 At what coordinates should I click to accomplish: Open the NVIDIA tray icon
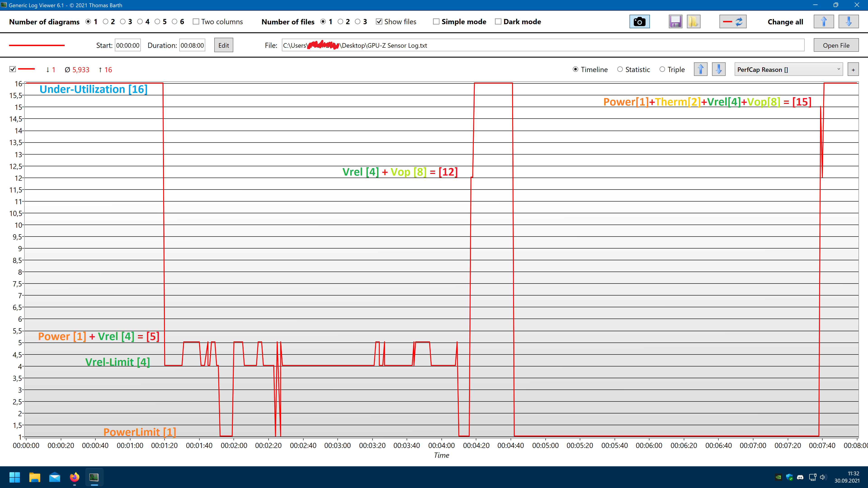tap(778, 477)
